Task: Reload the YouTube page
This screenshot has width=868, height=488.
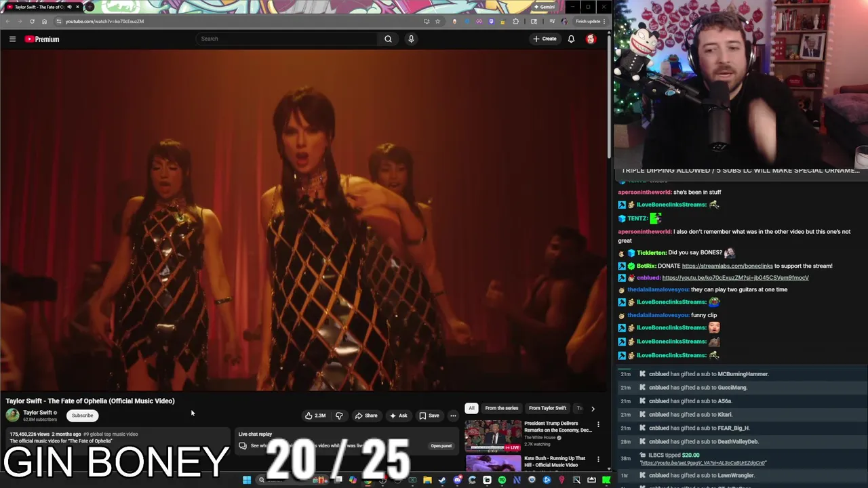Action: click(x=32, y=21)
